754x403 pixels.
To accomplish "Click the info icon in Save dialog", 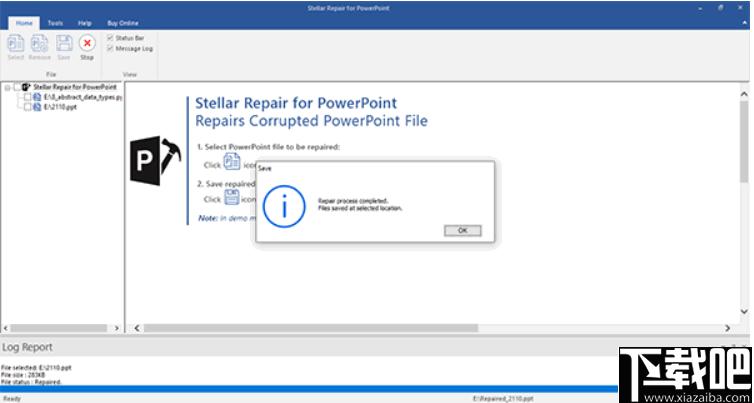I will (x=284, y=206).
